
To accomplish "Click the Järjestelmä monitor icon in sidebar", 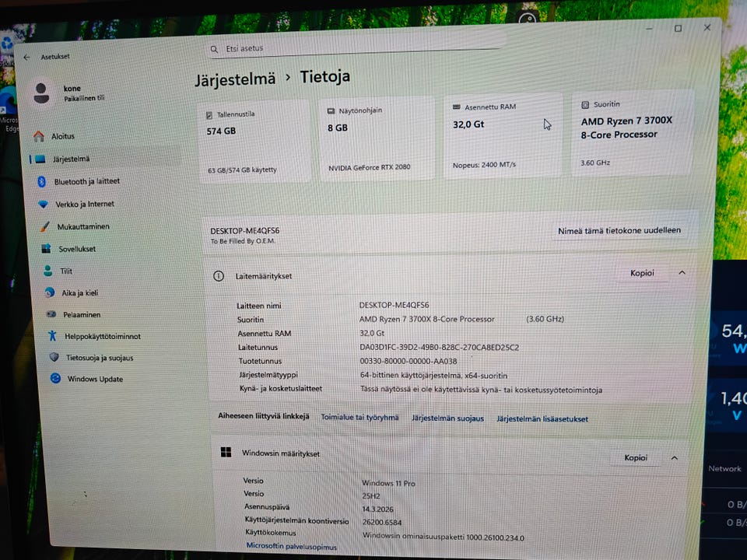I will (40, 159).
